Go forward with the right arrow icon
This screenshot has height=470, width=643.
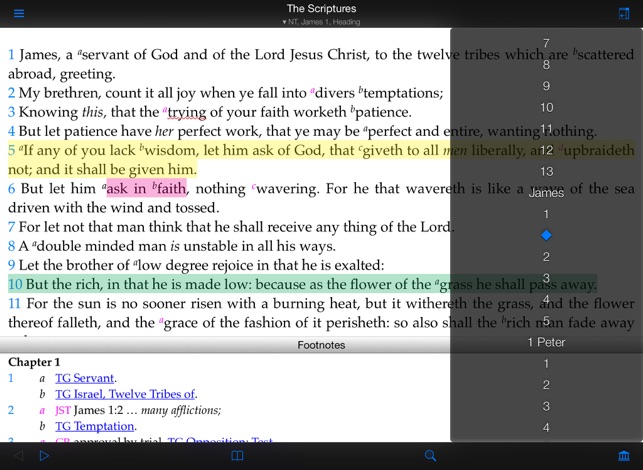[x=44, y=456]
